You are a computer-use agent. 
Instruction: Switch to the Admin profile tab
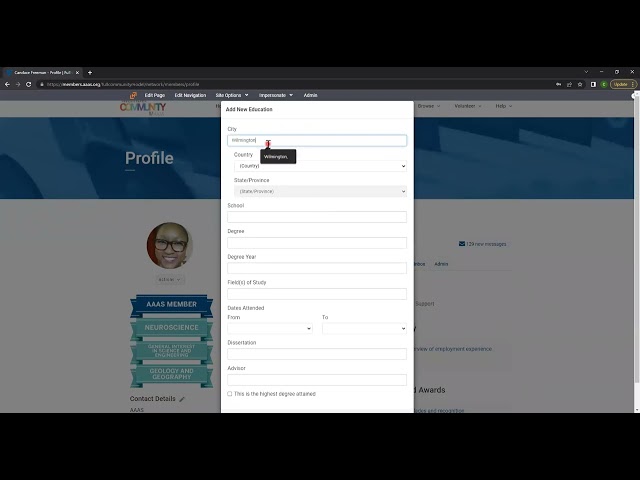pos(441,264)
